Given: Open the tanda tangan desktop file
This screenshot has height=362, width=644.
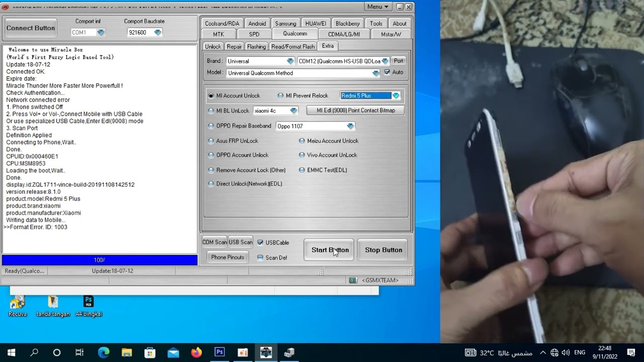Looking at the screenshot, I should click(x=53, y=306).
